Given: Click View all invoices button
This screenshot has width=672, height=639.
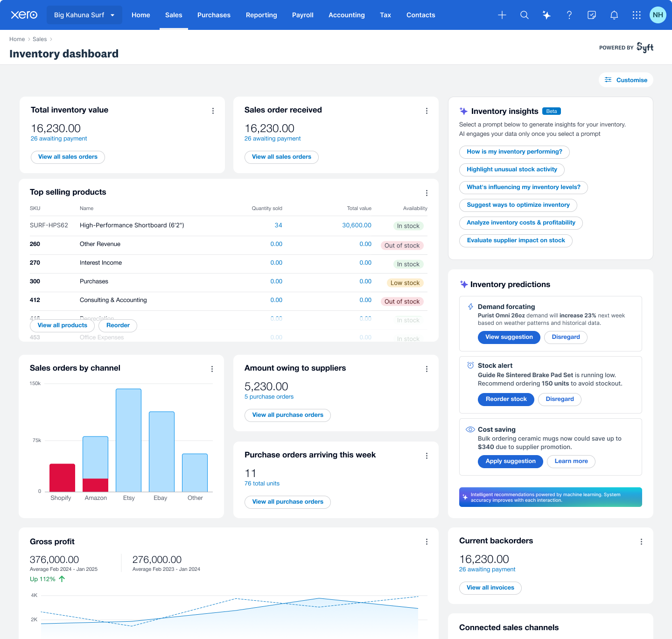Looking at the screenshot, I should coord(490,588).
